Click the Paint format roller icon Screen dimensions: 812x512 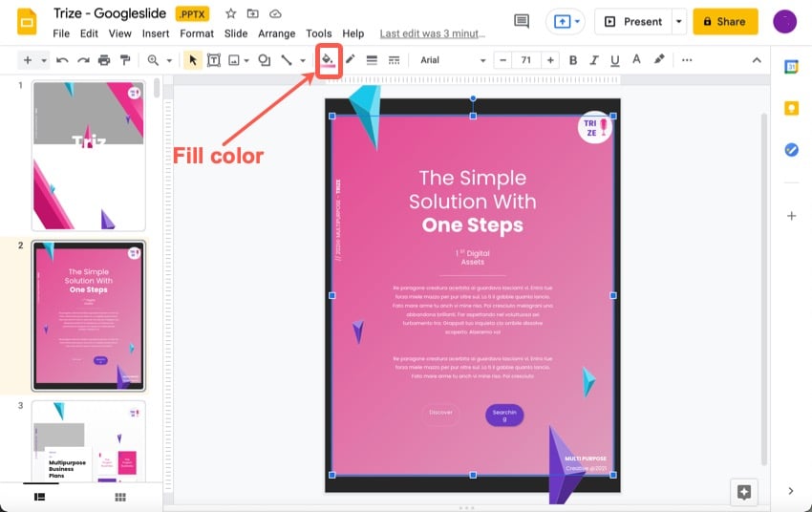(x=125, y=60)
